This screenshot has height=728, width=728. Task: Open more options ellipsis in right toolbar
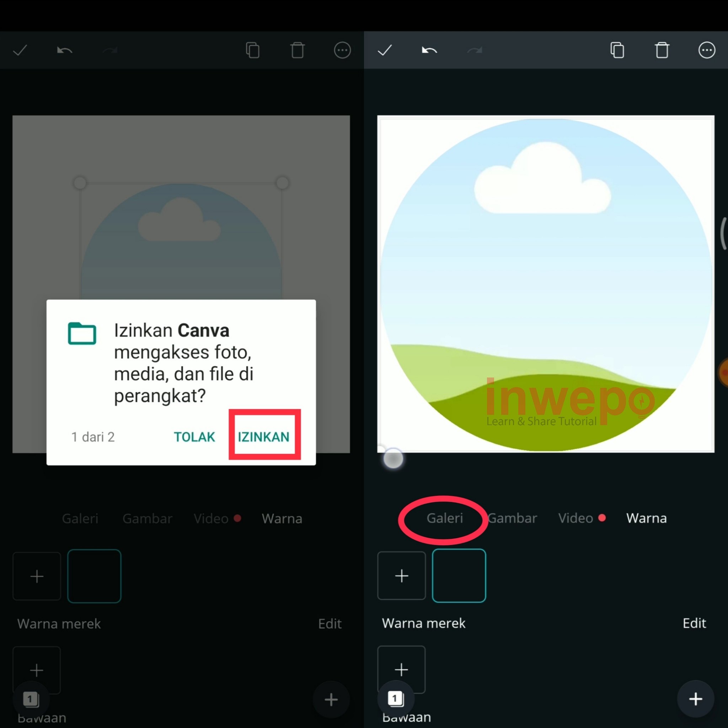pyautogui.click(x=707, y=50)
